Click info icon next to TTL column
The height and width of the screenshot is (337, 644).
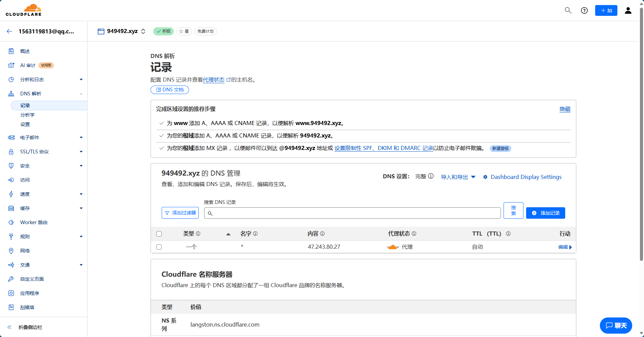[508, 234]
